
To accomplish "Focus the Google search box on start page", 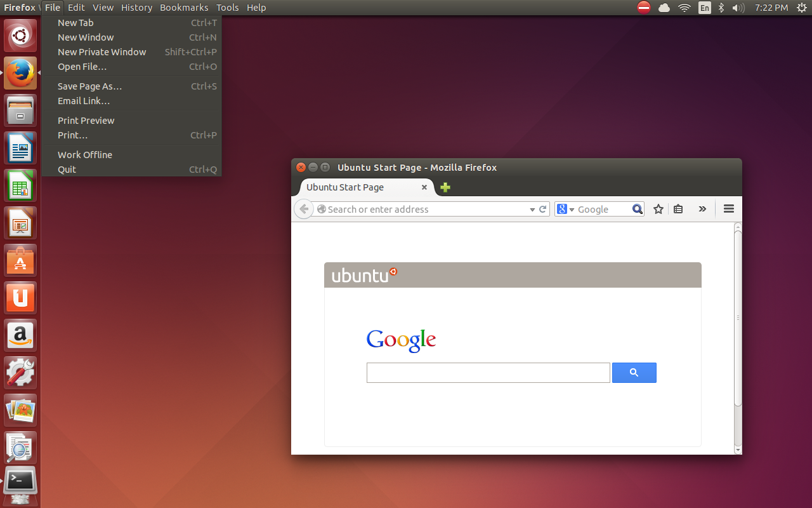I will [x=488, y=373].
